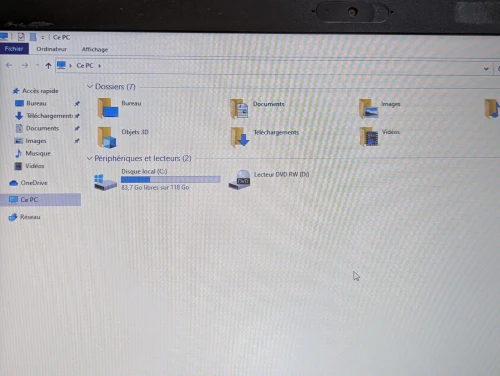Click the '83,7 Go libres sur 118 Go' text
This screenshot has width=500, height=376.
155,187
